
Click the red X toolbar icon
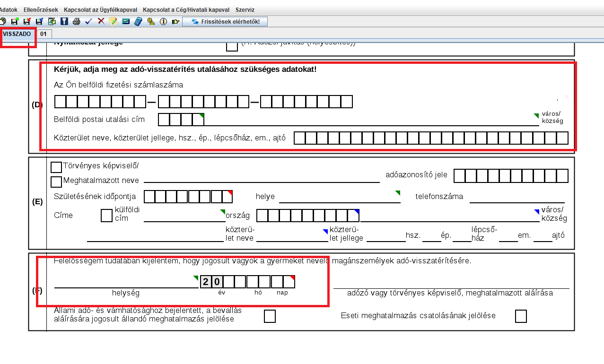[101, 21]
